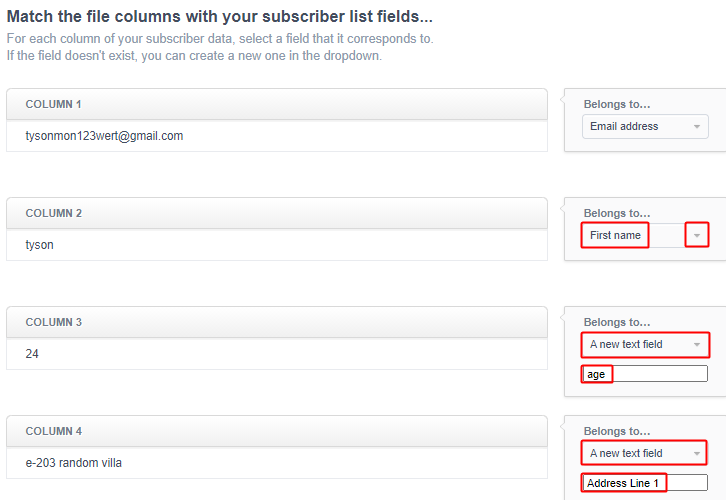Screen dimensions: 726x500
Task: Click the tysonmon123wert@gmail.com sample value
Action: coord(104,136)
